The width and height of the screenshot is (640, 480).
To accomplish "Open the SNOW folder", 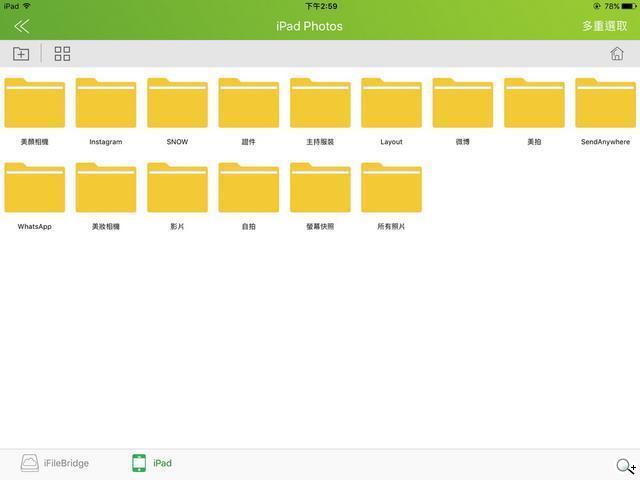I will 178,103.
